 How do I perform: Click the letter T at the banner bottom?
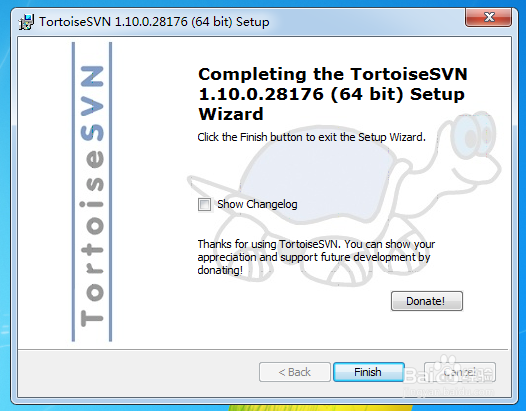pos(92,318)
